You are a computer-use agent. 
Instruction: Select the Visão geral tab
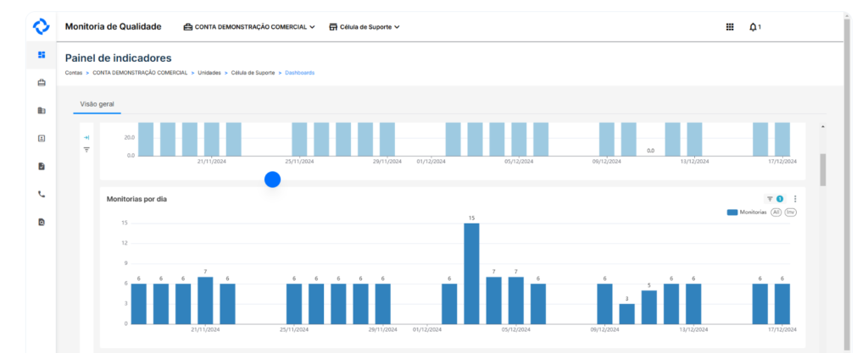97,104
